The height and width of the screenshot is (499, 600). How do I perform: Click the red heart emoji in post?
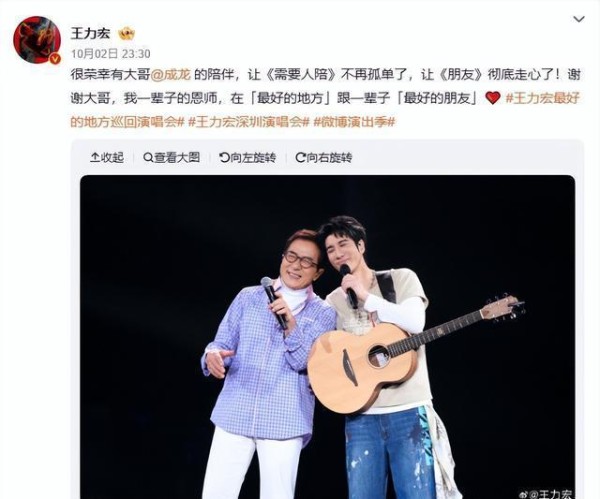[493, 98]
